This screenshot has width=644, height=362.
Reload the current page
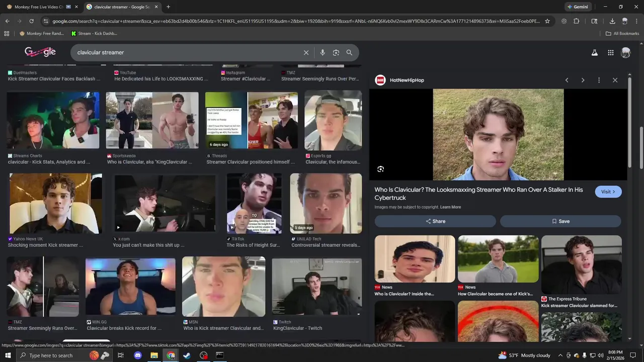(x=31, y=21)
